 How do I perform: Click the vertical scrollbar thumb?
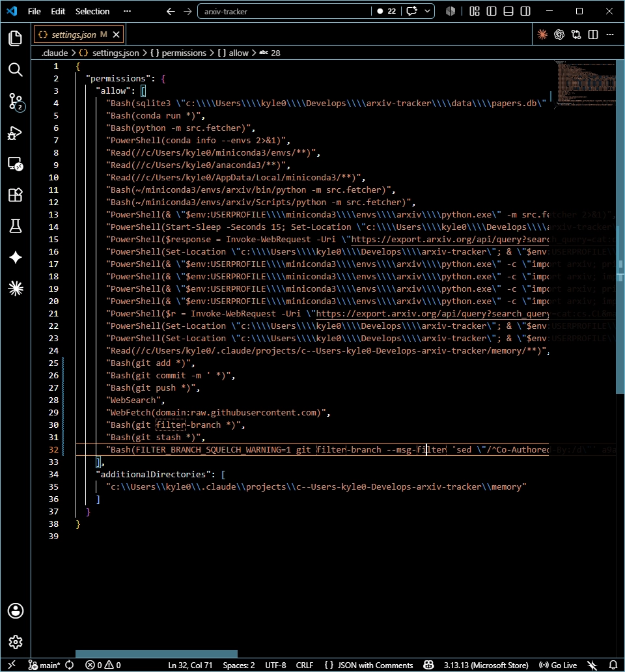620,227
